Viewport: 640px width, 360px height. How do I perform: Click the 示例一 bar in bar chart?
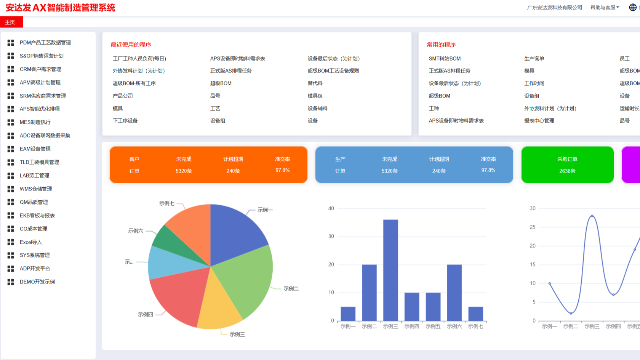348,314
